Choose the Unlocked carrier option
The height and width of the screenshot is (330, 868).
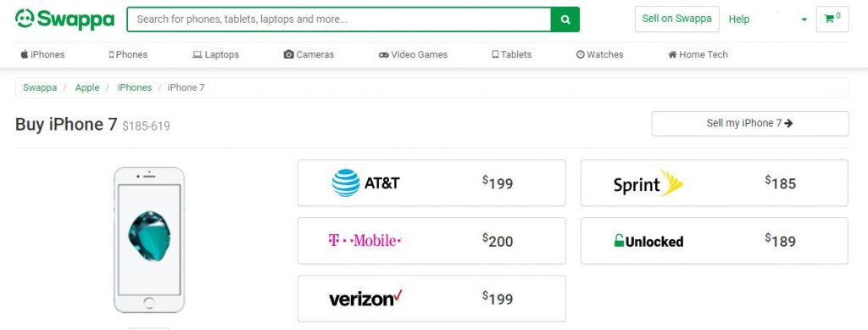coord(714,240)
